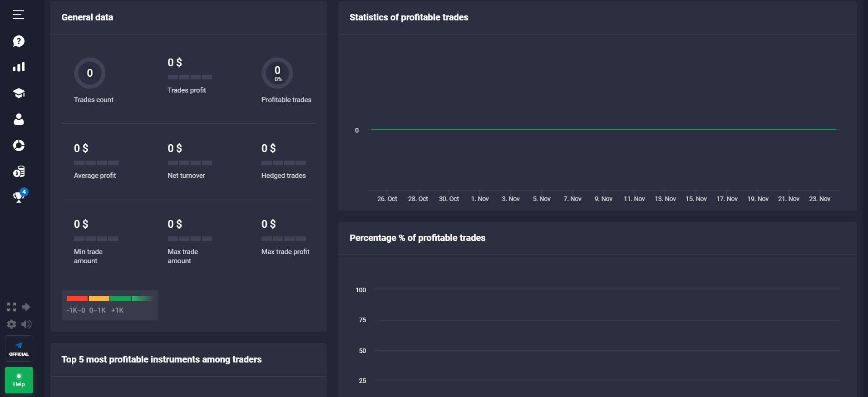Click the Trades profit label

click(187, 90)
